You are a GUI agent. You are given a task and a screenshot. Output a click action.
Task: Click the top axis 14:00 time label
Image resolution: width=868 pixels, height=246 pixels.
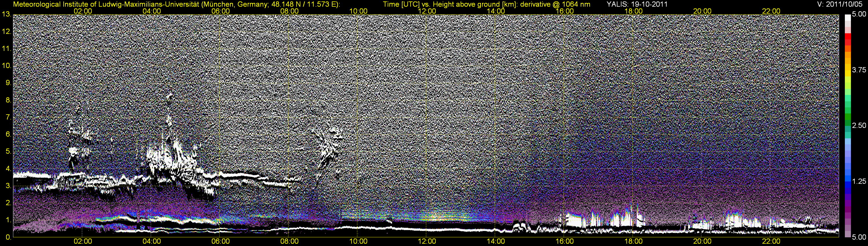pyautogui.click(x=496, y=11)
